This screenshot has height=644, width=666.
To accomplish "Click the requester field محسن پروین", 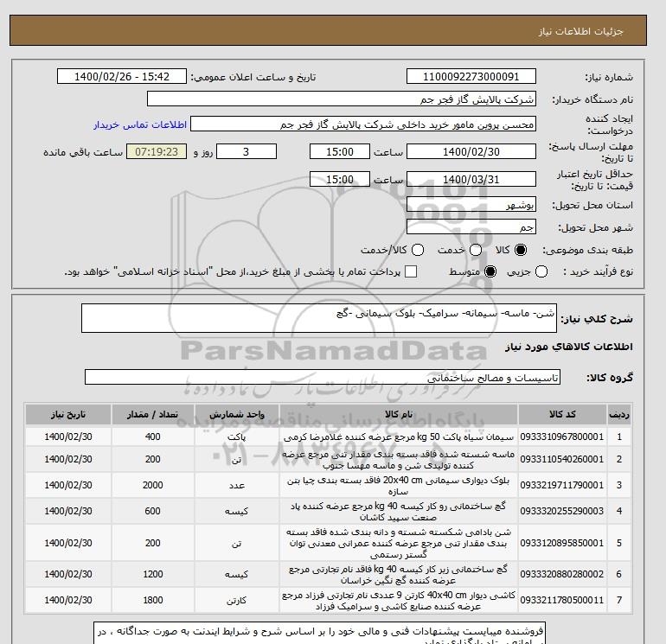I will click(363, 124).
